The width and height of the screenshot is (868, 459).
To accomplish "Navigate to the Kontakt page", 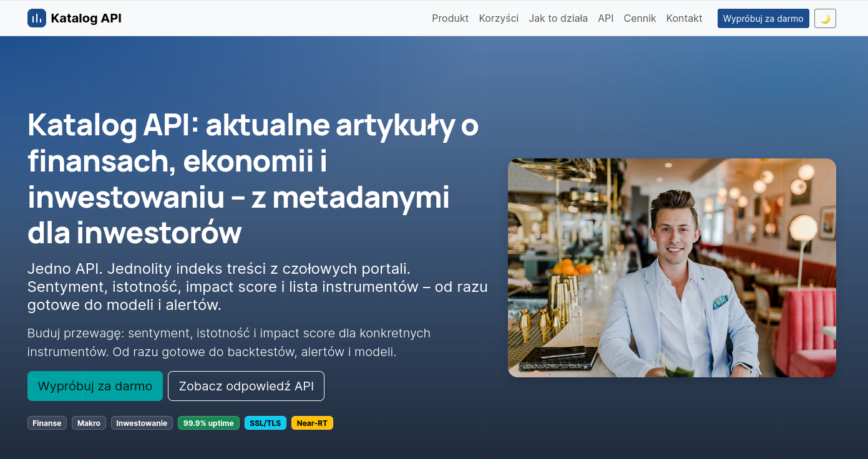I will tap(684, 18).
